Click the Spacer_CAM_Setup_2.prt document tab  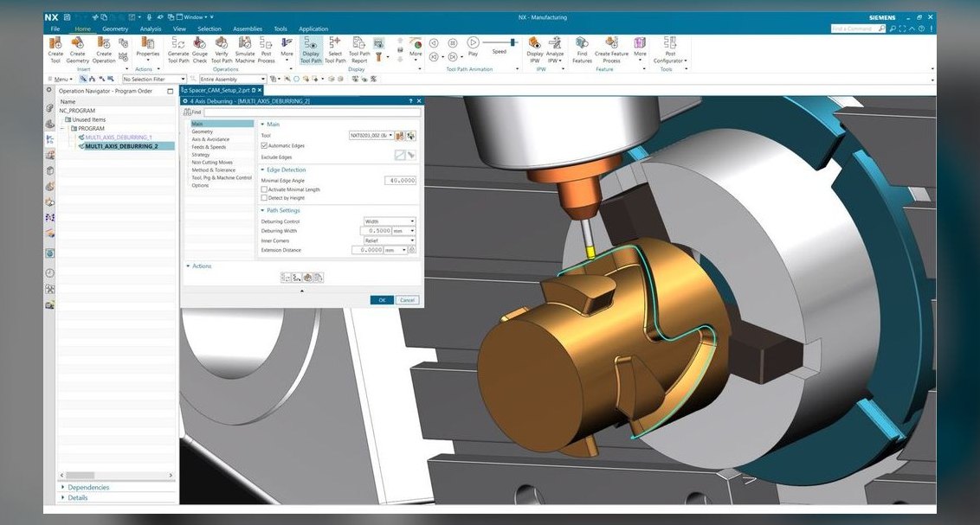(x=220, y=91)
